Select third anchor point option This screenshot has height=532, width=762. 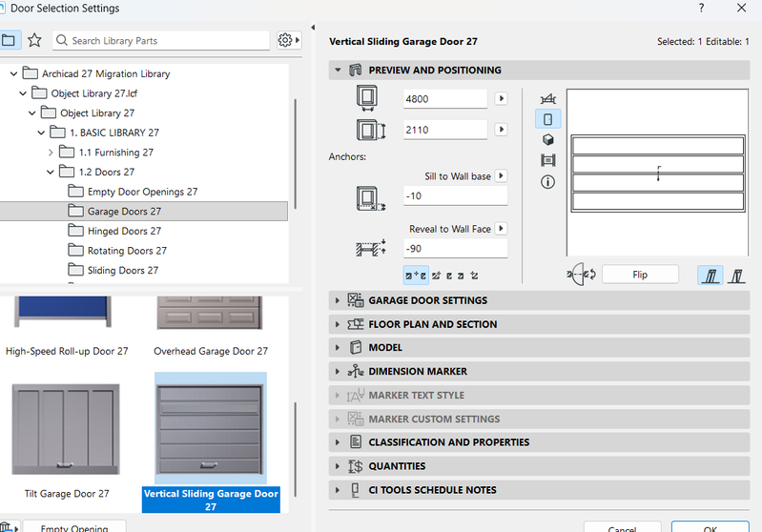click(449, 276)
